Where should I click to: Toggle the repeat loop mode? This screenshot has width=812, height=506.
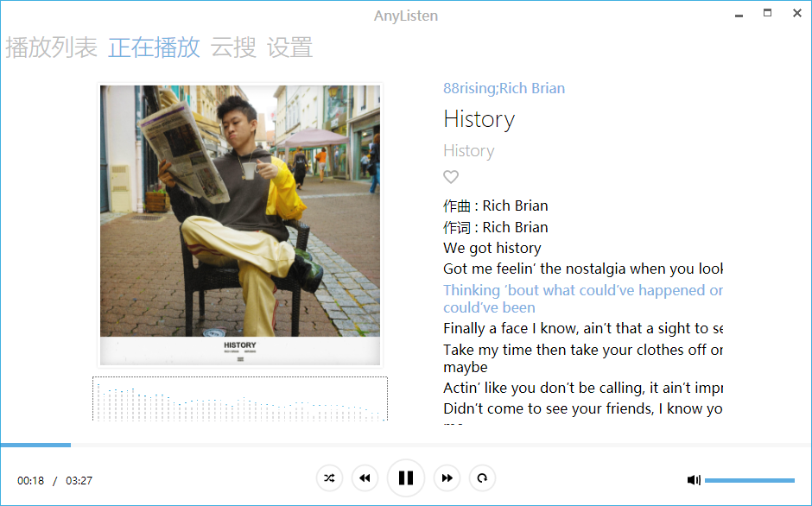coord(482,478)
